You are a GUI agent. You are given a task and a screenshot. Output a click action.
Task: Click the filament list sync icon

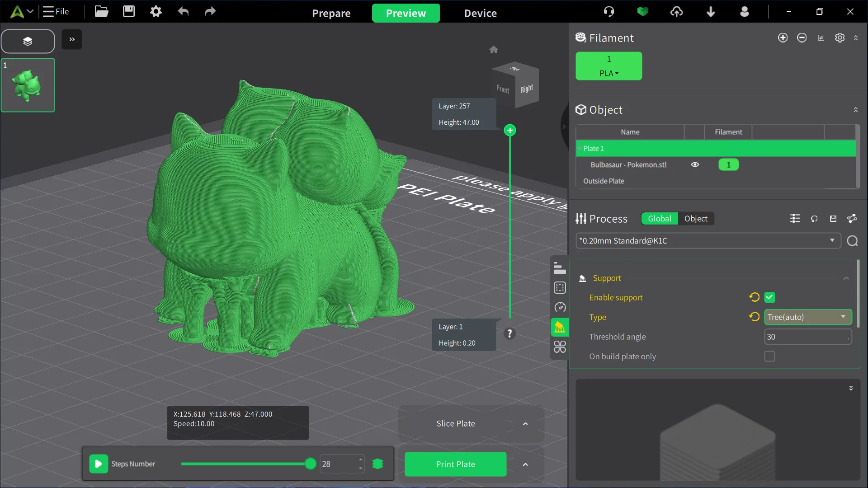click(821, 38)
